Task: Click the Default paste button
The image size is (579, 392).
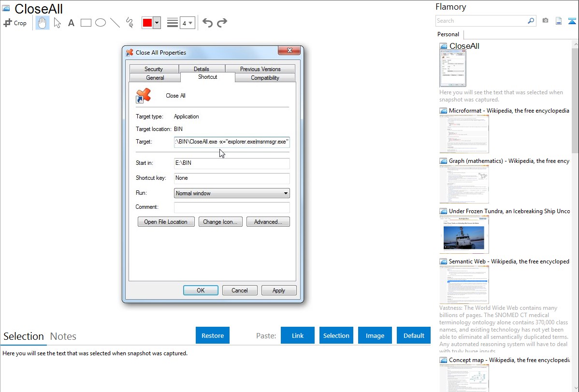Action: pos(414,335)
